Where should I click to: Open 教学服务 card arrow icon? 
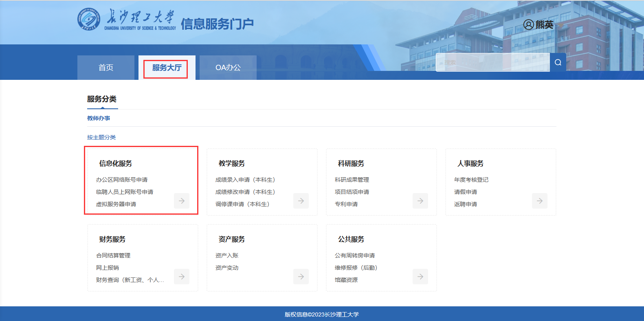[x=301, y=201]
